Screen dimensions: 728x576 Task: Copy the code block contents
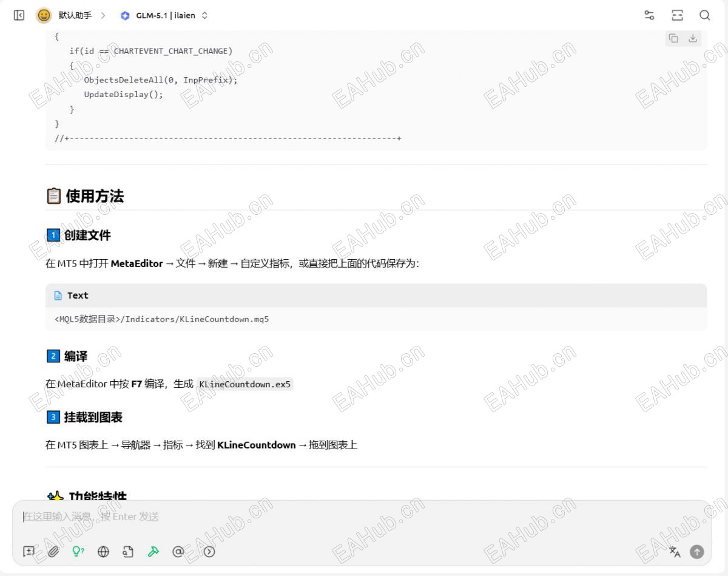(x=673, y=38)
